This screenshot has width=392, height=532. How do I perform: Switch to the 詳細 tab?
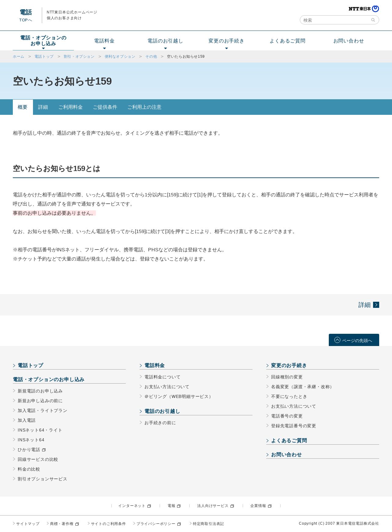point(43,107)
